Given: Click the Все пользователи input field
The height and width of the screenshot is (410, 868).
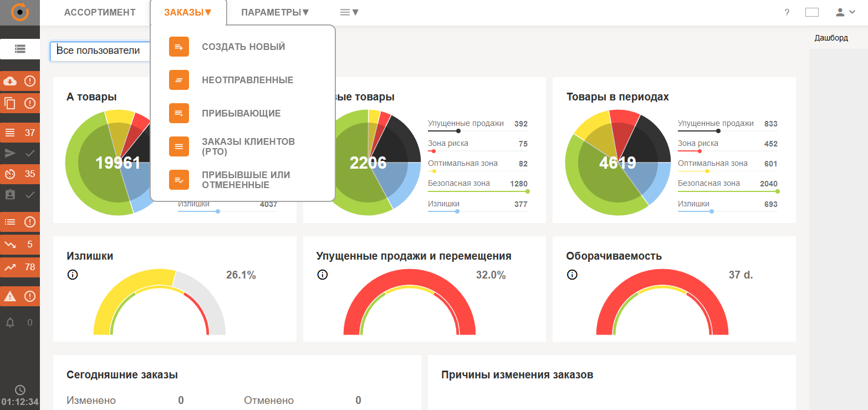Looking at the screenshot, I should tap(100, 51).
